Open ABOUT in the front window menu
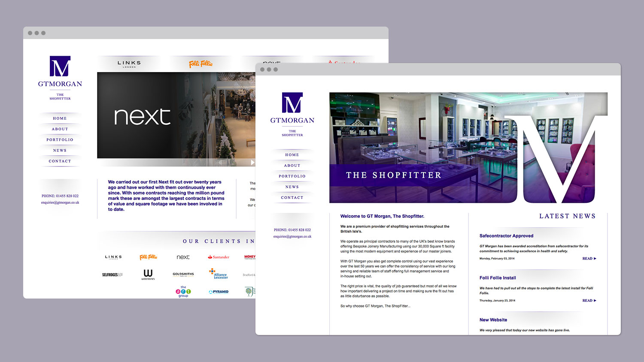Screen dimensions: 644x362 pos(292,166)
